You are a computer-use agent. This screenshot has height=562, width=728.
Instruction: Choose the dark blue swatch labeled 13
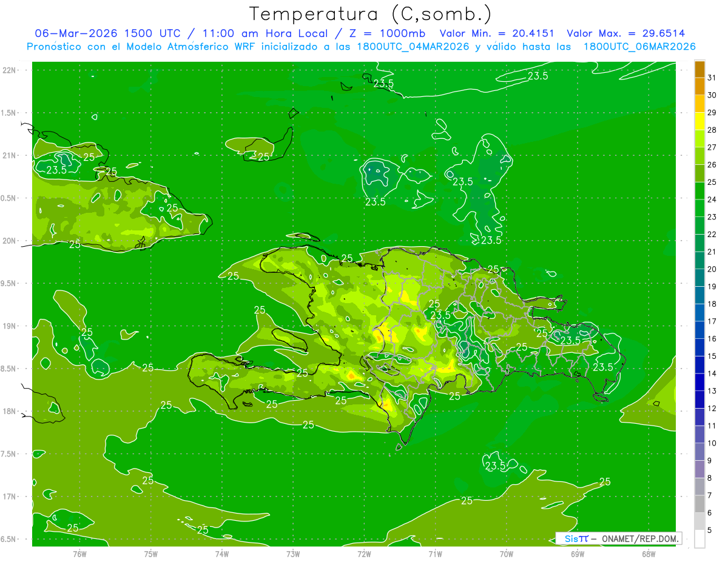699,383
